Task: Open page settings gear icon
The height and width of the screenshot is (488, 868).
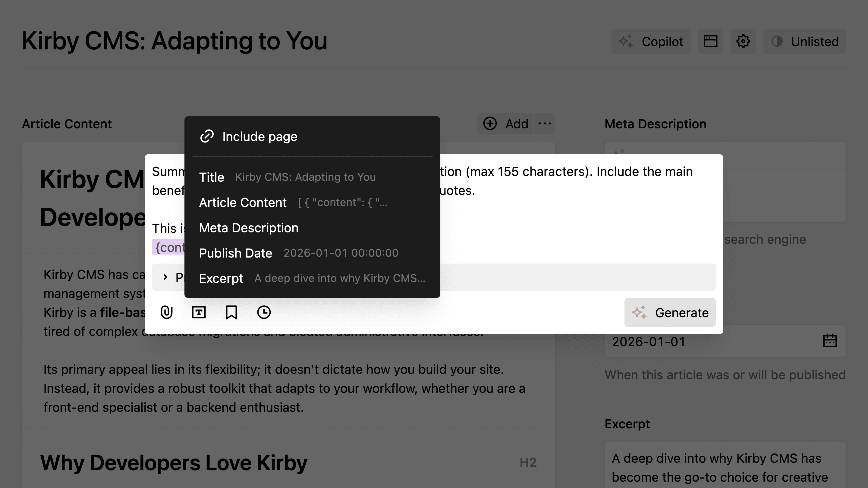Action: (x=743, y=42)
